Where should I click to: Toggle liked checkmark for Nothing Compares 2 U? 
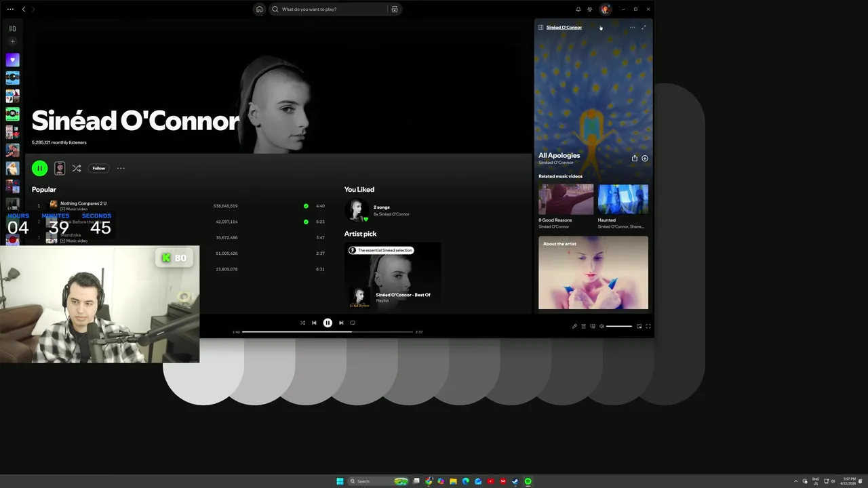pyautogui.click(x=306, y=206)
